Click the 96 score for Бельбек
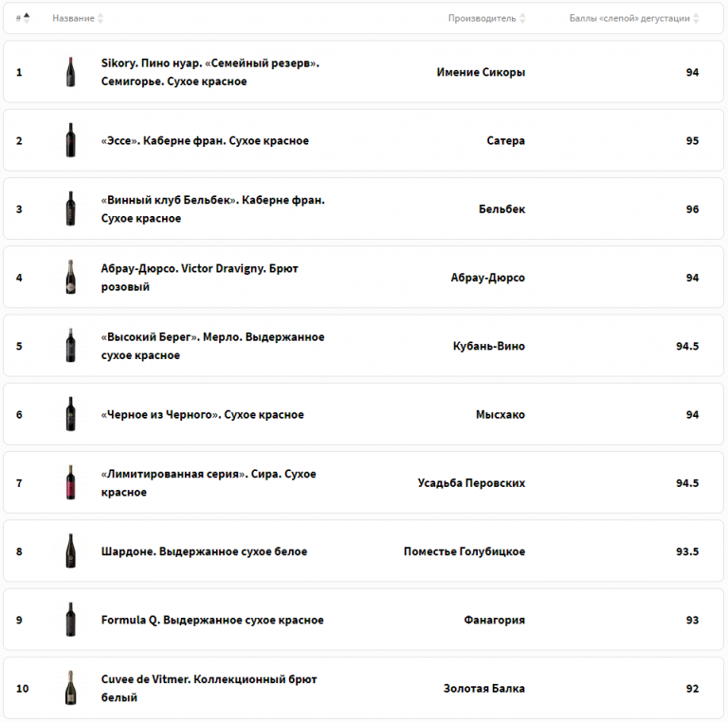728x722 pixels. (x=692, y=209)
